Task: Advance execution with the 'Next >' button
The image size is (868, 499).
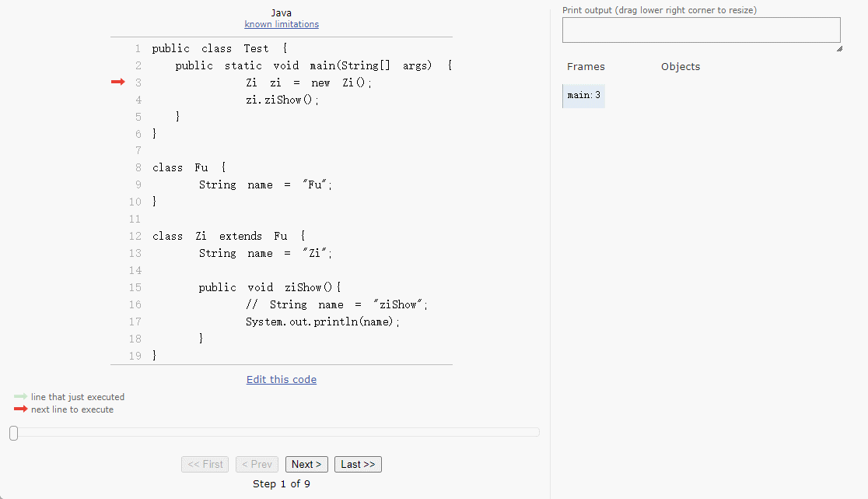Action: pos(306,465)
